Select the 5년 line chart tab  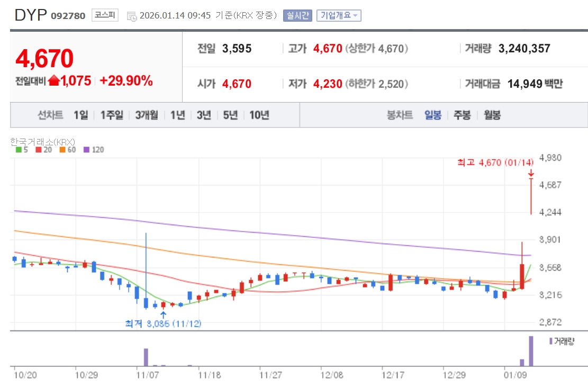[230, 115]
